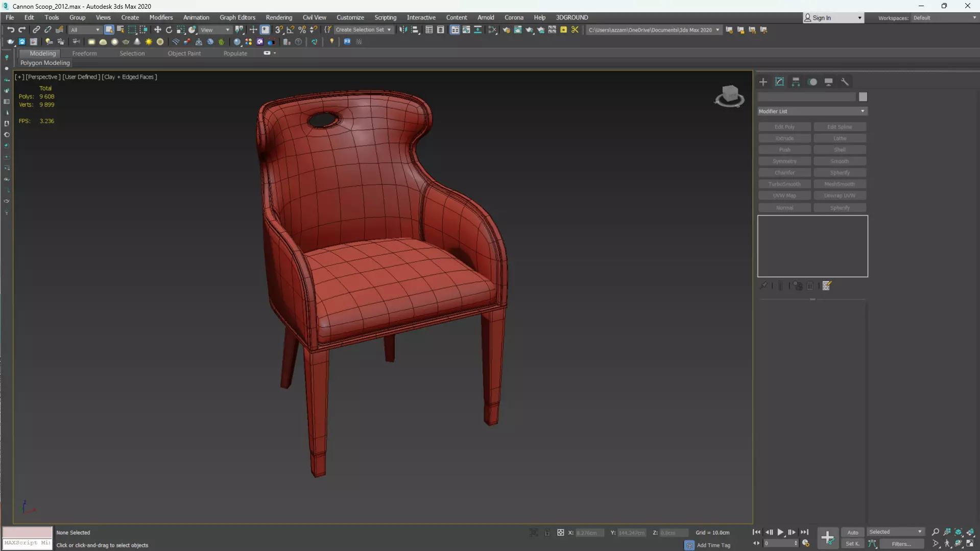The image size is (980, 551).
Task: Click the object name input field
Action: pos(807,97)
